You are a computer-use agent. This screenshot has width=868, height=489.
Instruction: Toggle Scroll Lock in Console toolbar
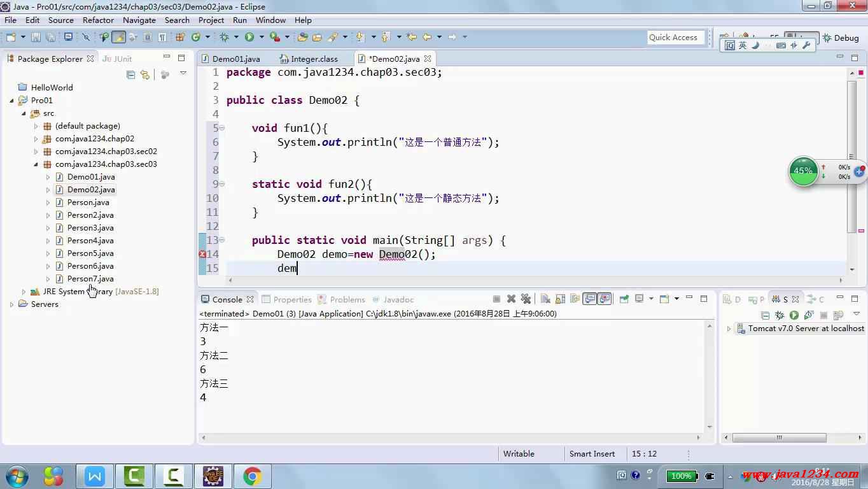561,299
